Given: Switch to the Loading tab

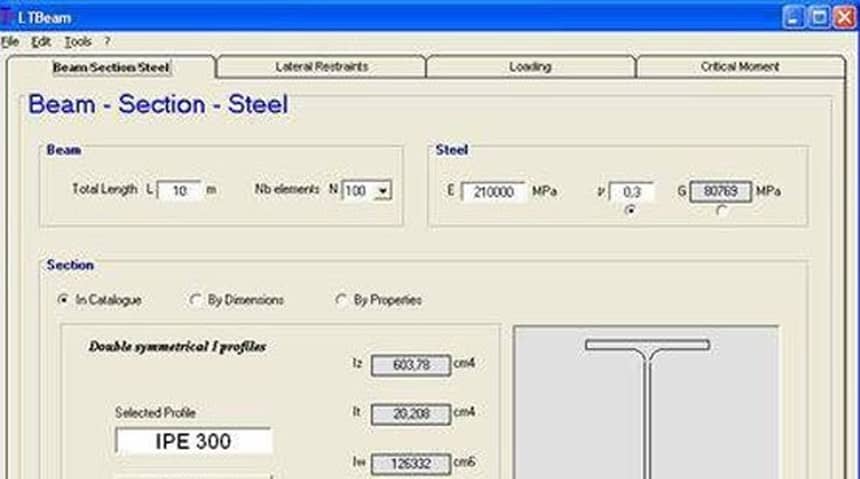Looking at the screenshot, I should click(x=530, y=67).
